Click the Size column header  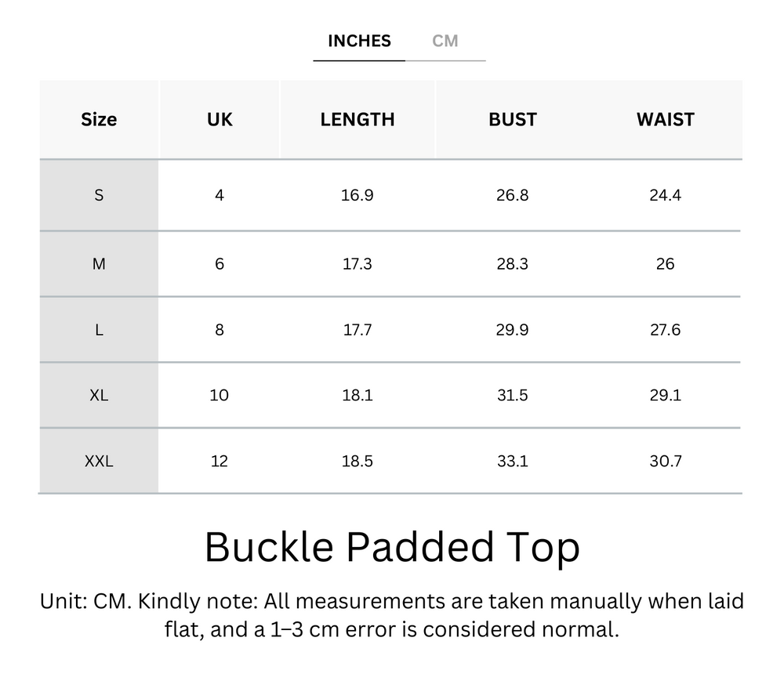[x=99, y=119]
